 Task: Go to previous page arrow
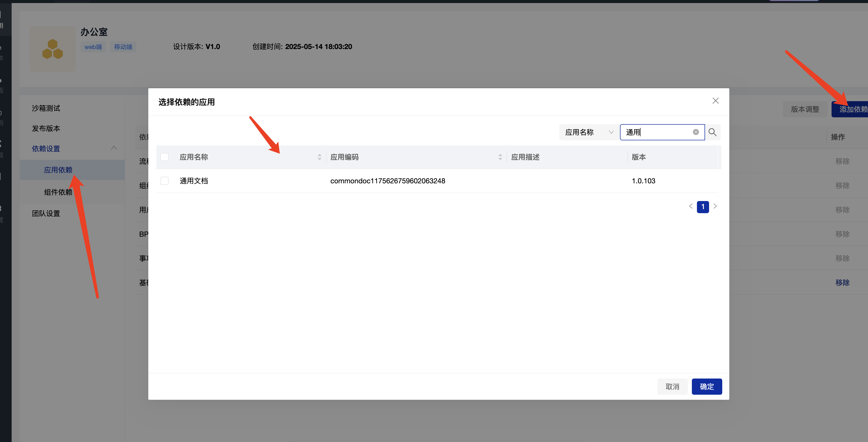coord(690,206)
